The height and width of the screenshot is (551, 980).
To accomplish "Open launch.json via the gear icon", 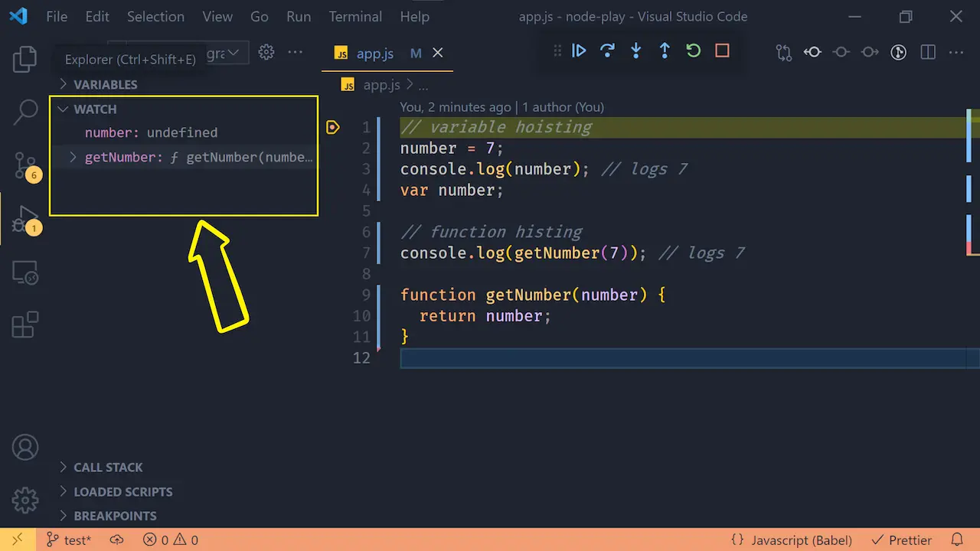I will (266, 52).
